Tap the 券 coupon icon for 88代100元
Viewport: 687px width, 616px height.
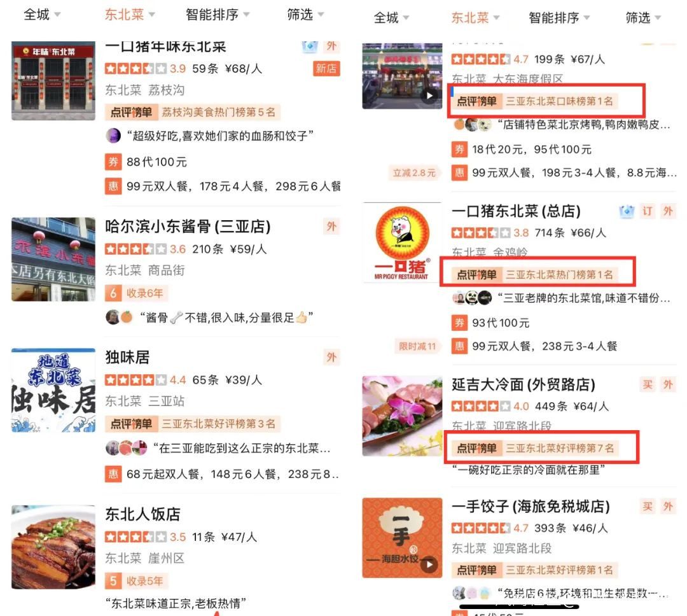click(113, 162)
